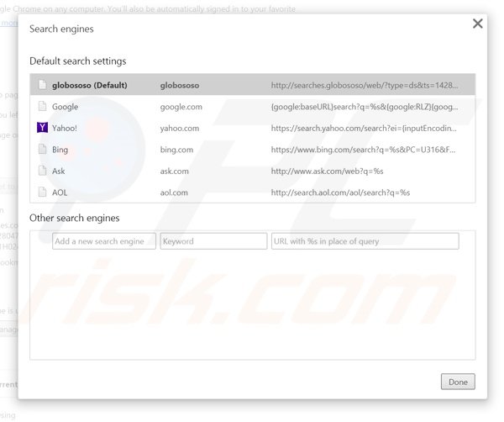Screen dimensions: 504x422
Task: Select the Bing search URL text
Action: (x=363, y=150)
